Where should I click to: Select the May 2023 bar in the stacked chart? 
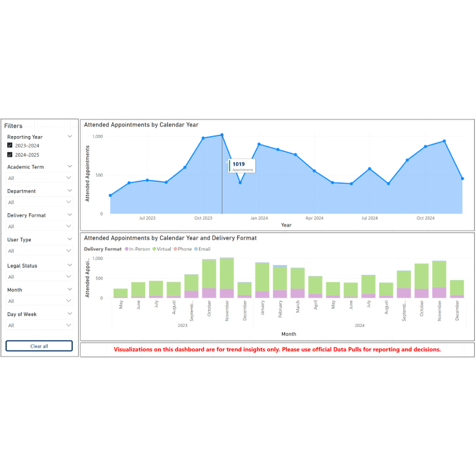point(121,293)
